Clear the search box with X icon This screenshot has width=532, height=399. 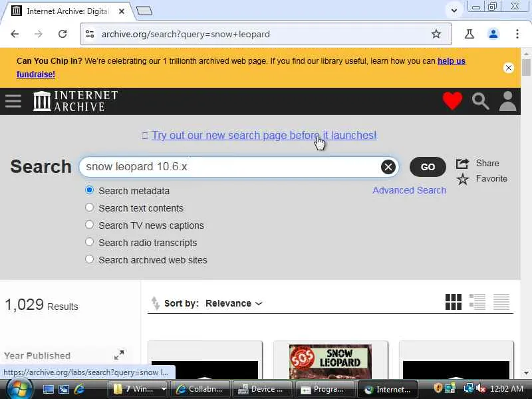(388, 167)
